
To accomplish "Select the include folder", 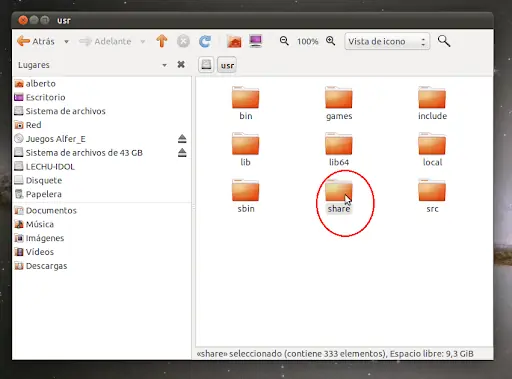I will 432,103.
